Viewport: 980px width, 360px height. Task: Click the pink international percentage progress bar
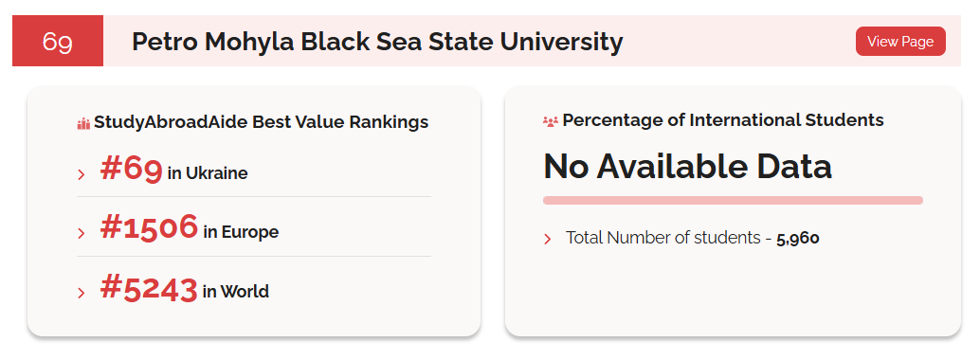tap(733, 200)
